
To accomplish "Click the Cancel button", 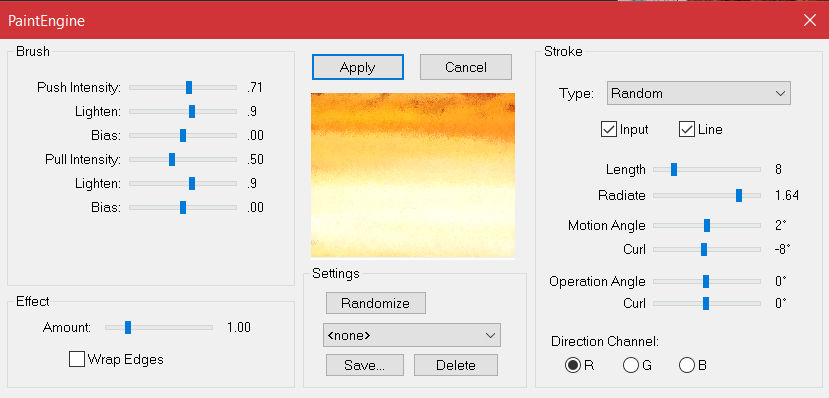I will tap(466, 67).
